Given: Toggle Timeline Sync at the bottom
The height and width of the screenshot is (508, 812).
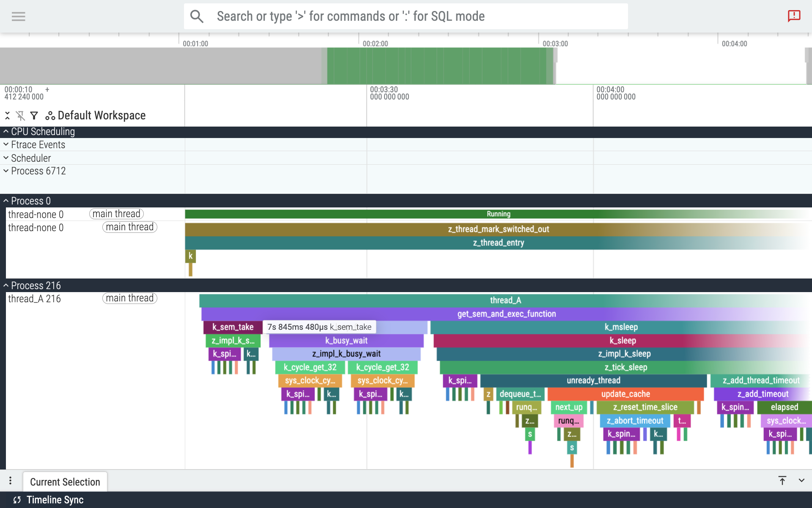Looking at the screenshot, I should pyautogui.click(x=48, y=500).
